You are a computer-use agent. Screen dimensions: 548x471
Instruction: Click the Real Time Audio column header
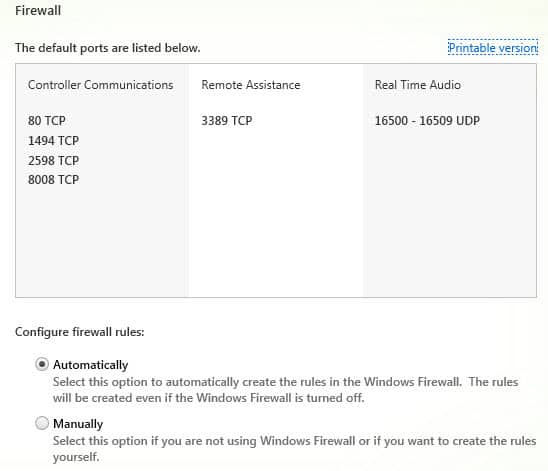tap(418, 85)
